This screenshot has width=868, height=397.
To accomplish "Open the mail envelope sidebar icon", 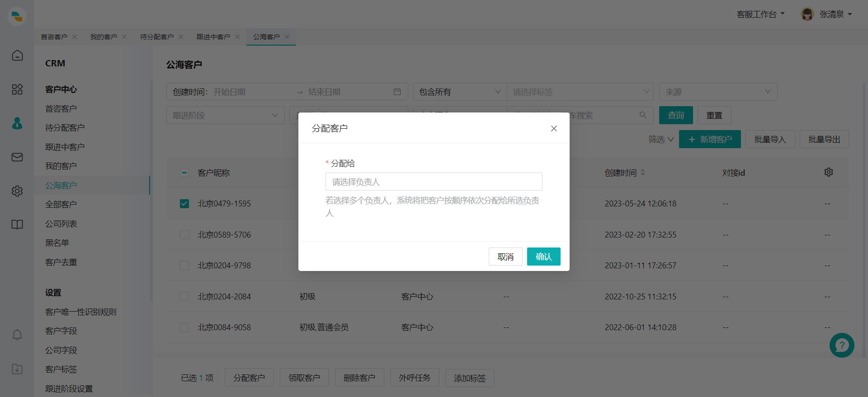I will (17, 157).
